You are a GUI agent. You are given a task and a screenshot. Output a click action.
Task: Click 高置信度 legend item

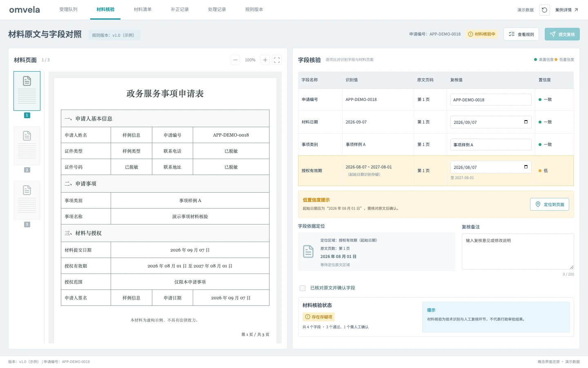pos(544,60)
